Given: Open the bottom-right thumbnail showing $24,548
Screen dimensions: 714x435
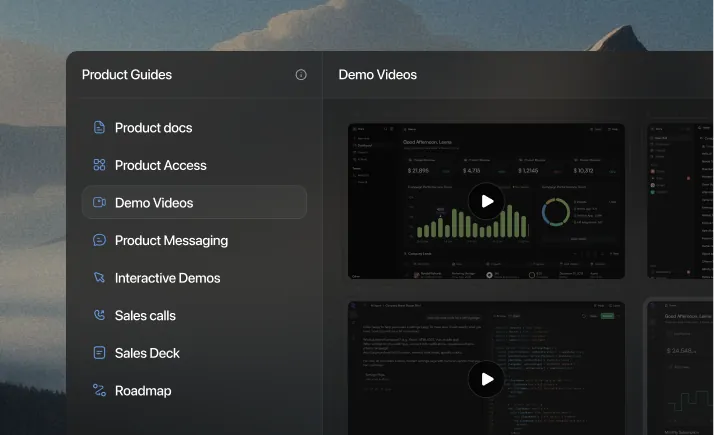Looking at the screenshot, I should point(680,368).
